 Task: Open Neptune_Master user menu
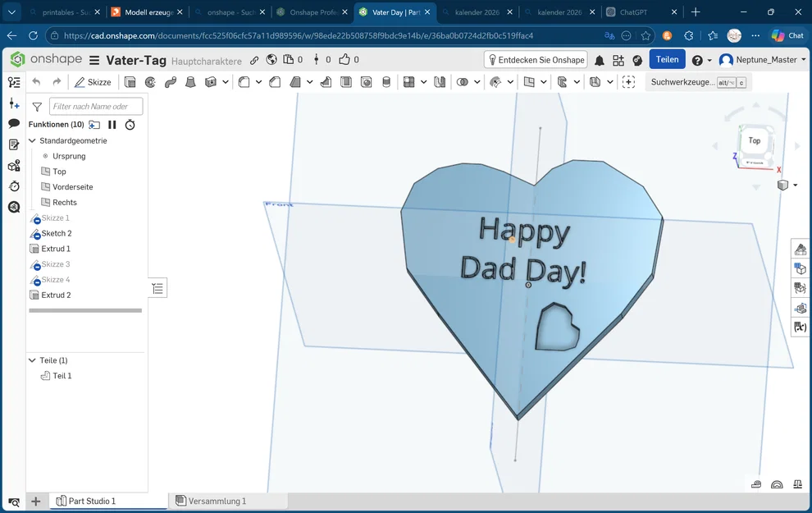(x=763, y=60)
